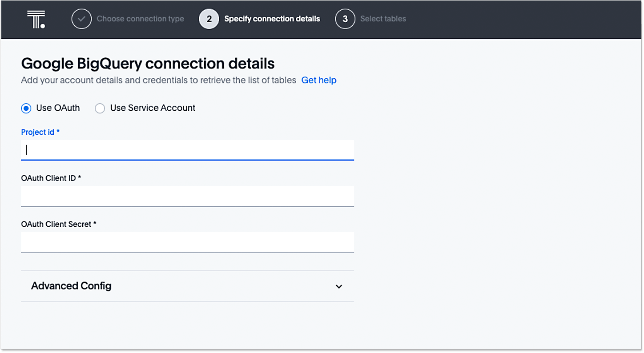Click the step 1 checkmark circle

[81, 19]
